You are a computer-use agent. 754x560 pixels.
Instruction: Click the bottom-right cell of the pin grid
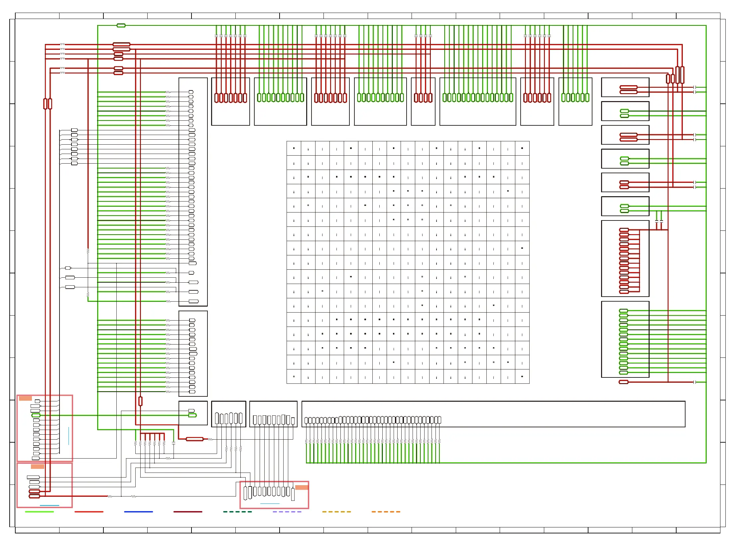point(522,376)
